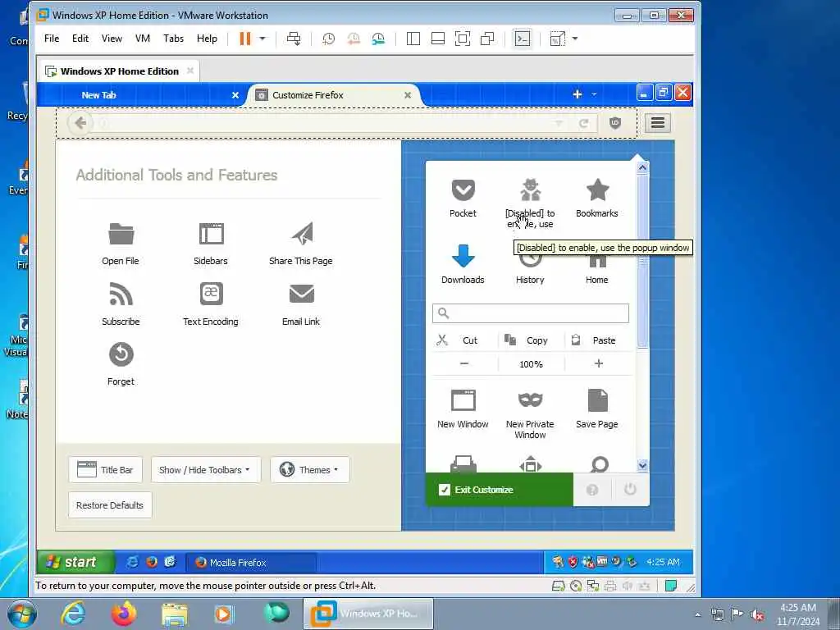Click the back arrow navigation button
Screen dimensions: 840x630
tap(80, 123)
